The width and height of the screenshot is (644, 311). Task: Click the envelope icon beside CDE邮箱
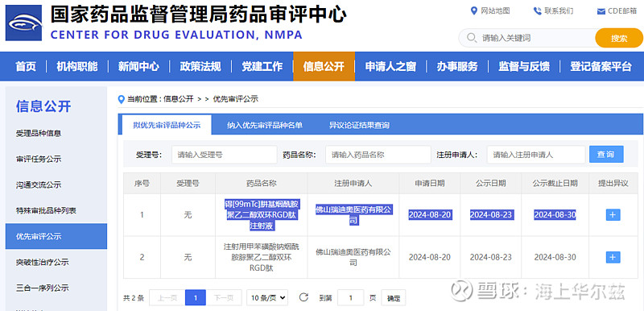point(601,11)
